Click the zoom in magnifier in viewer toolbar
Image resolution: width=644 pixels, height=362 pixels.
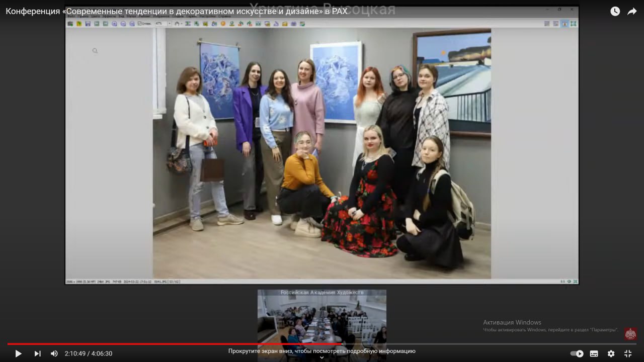tap(114, 24)
